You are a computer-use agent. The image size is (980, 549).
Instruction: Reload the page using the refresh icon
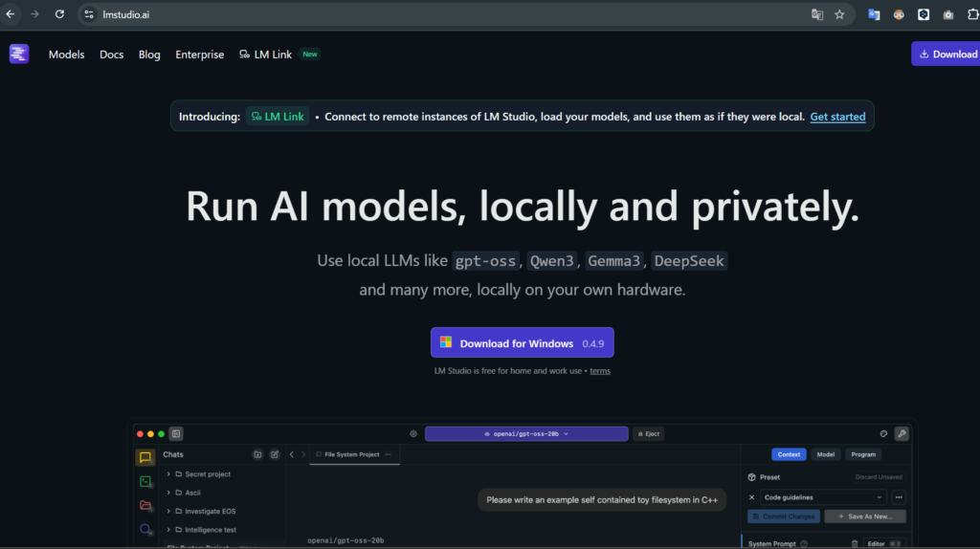[59, 14]
